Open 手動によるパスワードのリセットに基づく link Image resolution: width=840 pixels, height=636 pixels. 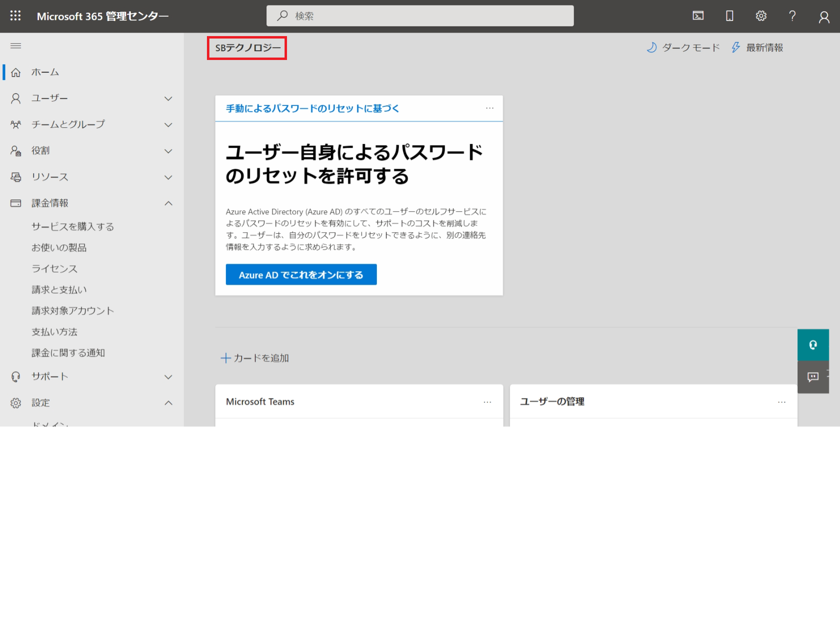(x=312, y=108)
